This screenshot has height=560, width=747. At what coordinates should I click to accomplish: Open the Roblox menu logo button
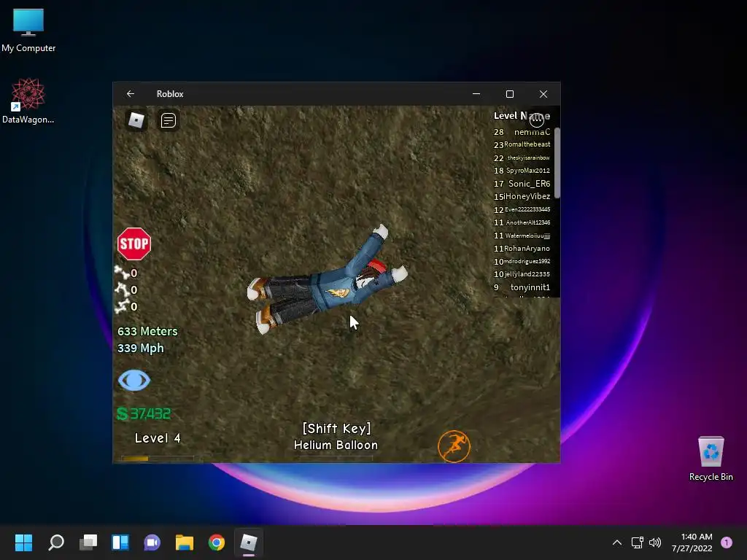[136, 120]
